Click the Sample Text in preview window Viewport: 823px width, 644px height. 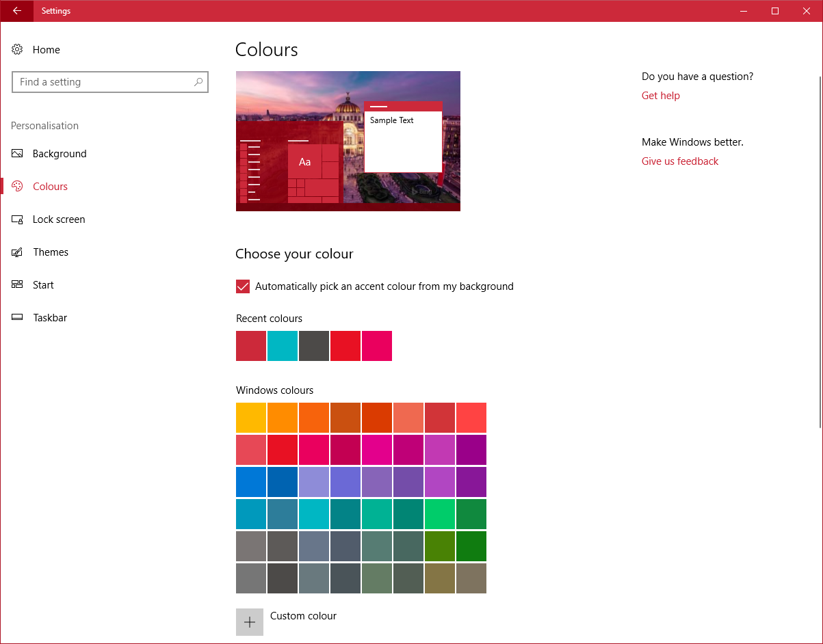pos(392,120)
